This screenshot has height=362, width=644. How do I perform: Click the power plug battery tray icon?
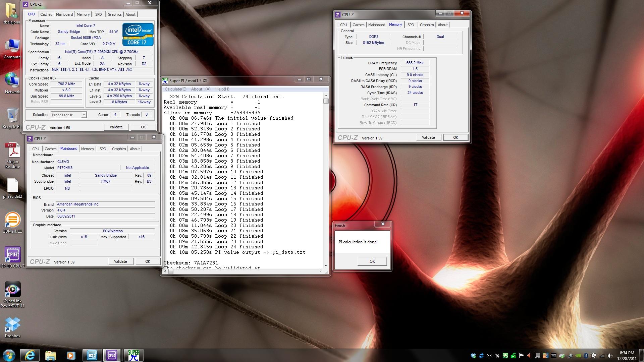click(x=594, y=356)
